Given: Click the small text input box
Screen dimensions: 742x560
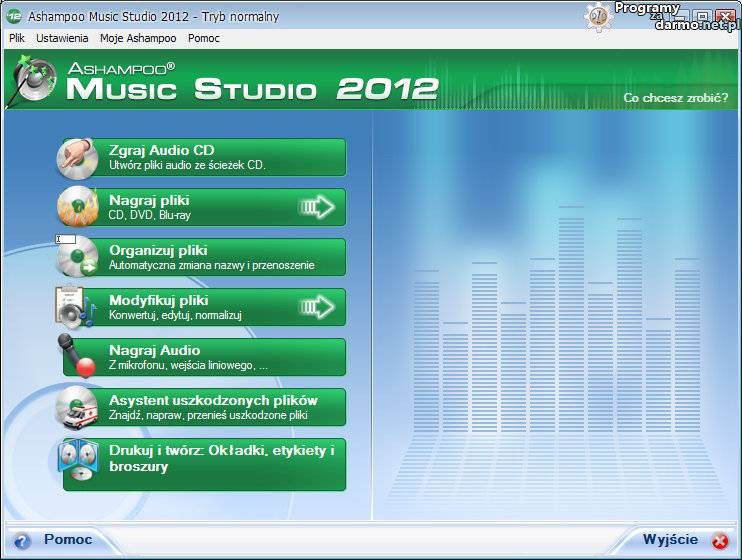Looking at the screenshot, I should [66, 239].
